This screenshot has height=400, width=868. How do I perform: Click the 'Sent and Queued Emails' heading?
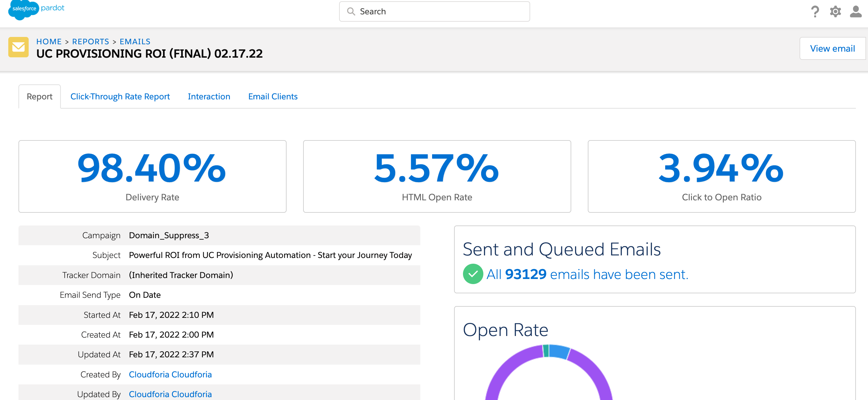click(562, 249)
